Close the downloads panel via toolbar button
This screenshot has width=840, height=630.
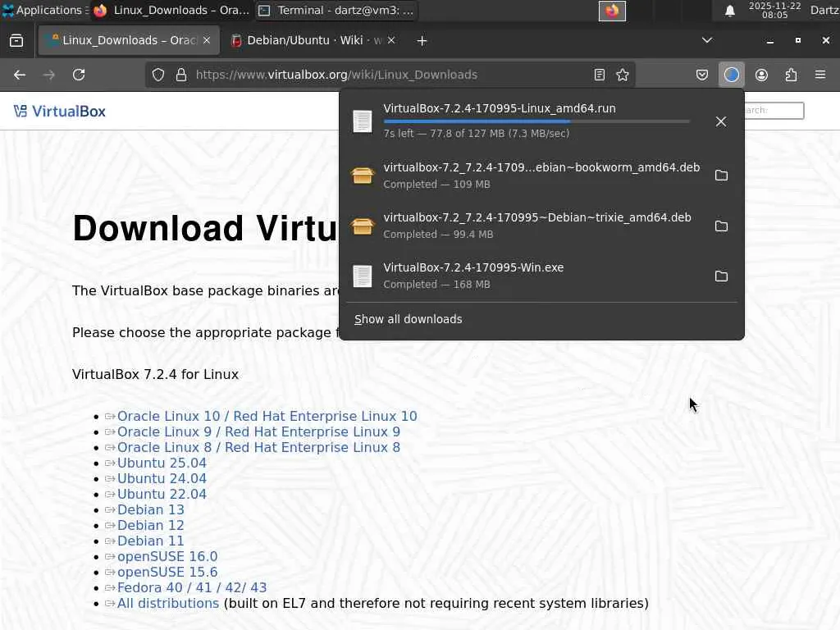731,75
